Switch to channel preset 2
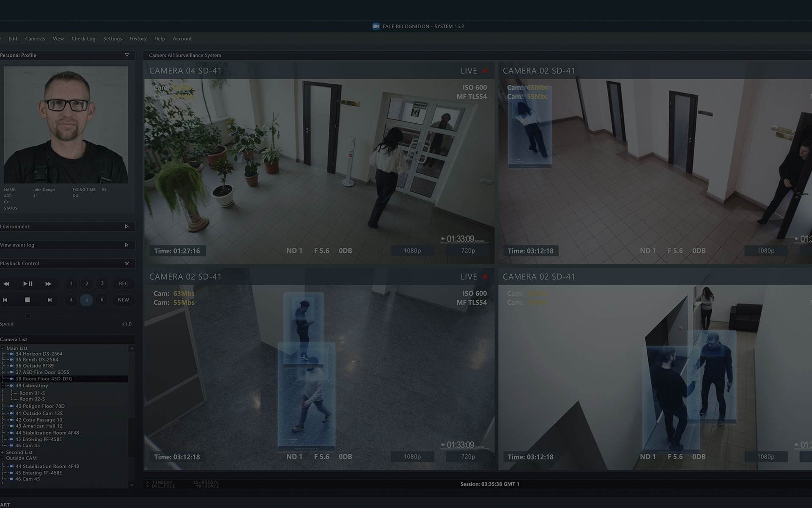The width and height of the screenshot is (812, 508). [87, 284]
